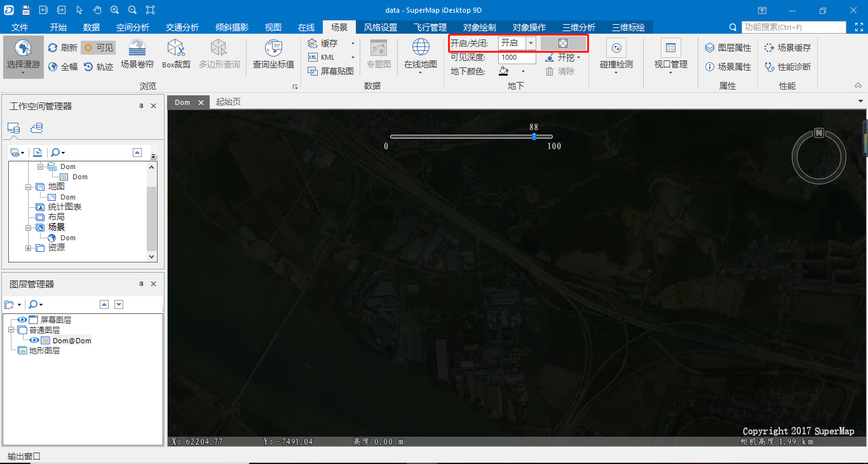Toggle visibility of Dom@Dom layer

[34, 340]
